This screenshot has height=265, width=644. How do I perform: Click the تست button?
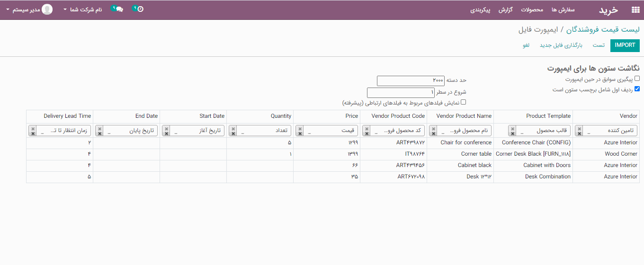[x=599, y=45]
